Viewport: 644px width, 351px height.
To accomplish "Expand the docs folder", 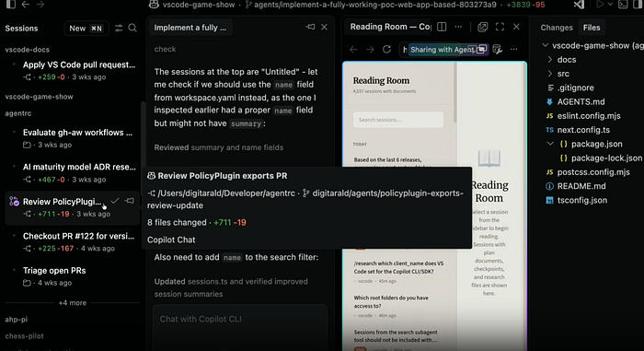I will click(550, 60).
